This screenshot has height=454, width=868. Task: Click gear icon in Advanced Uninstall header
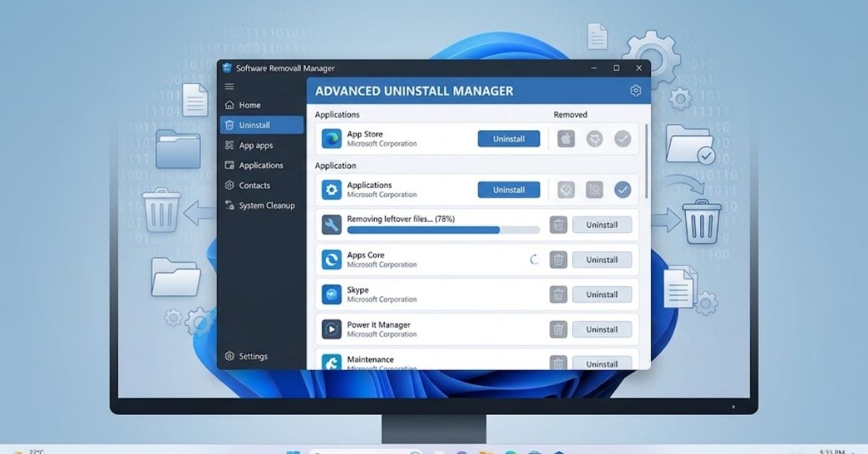point(636,90)
